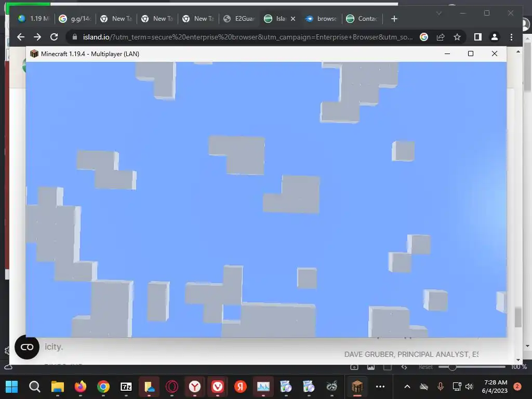Switch to the 1.19 Minecraft tab
Image resolution: width=532 pixels, height=399 pixels.
click(x=34, y=19)
